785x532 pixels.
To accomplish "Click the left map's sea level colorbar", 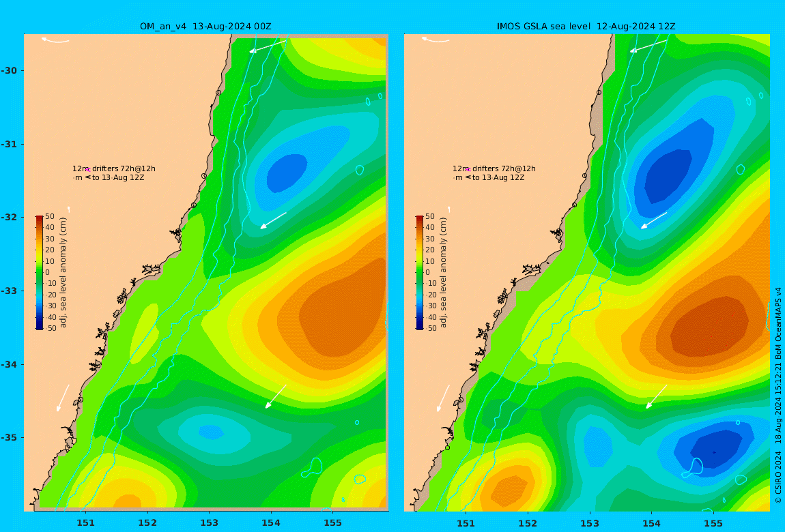I will [x=40, y=273].
